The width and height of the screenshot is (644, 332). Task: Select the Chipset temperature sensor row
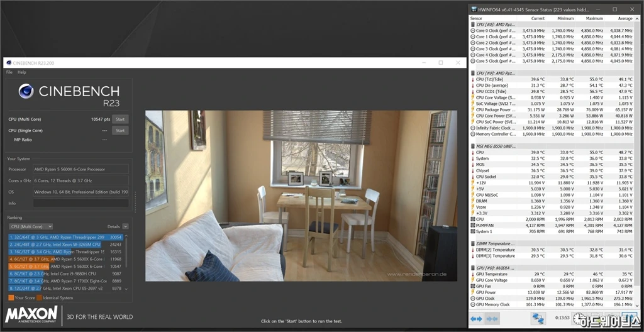click(x=552, y=170)
